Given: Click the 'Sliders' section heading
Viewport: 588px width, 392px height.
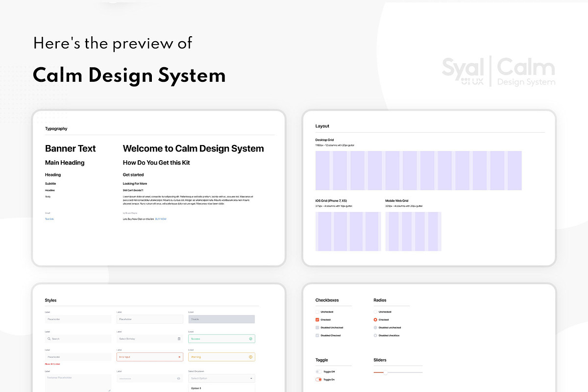Looking at the screenshot, I should (380, 360).
